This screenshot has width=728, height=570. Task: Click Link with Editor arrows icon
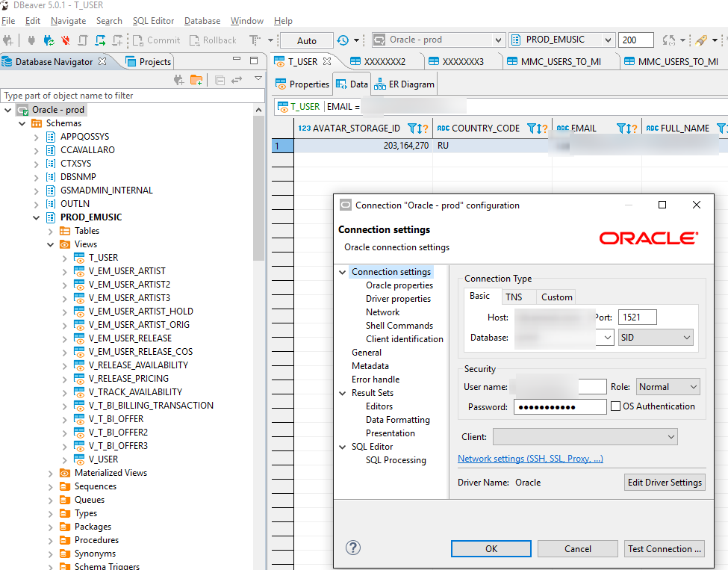pyautogui.click(x=237, y=81)
